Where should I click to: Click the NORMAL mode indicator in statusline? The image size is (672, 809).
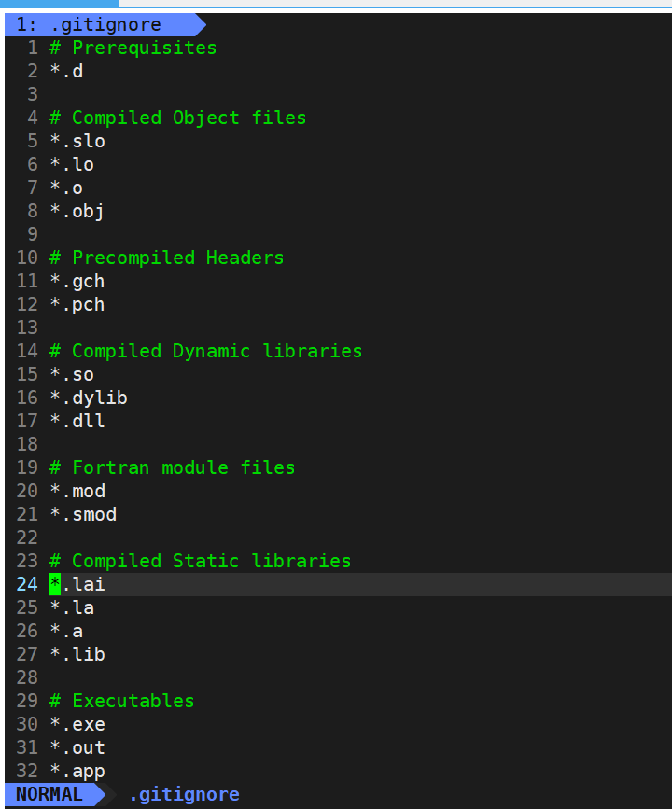(49, 794)
